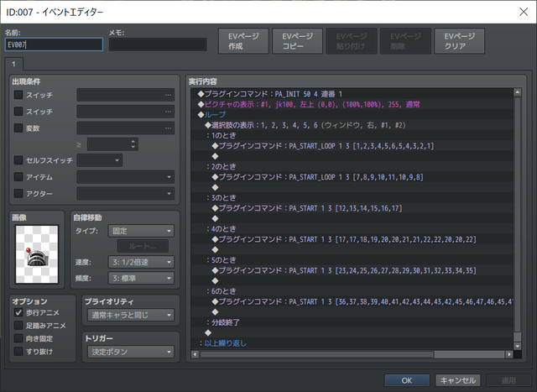537x392 pixels.
Task: Open the プライオリティ dropdown
Action: pos(131,315)
